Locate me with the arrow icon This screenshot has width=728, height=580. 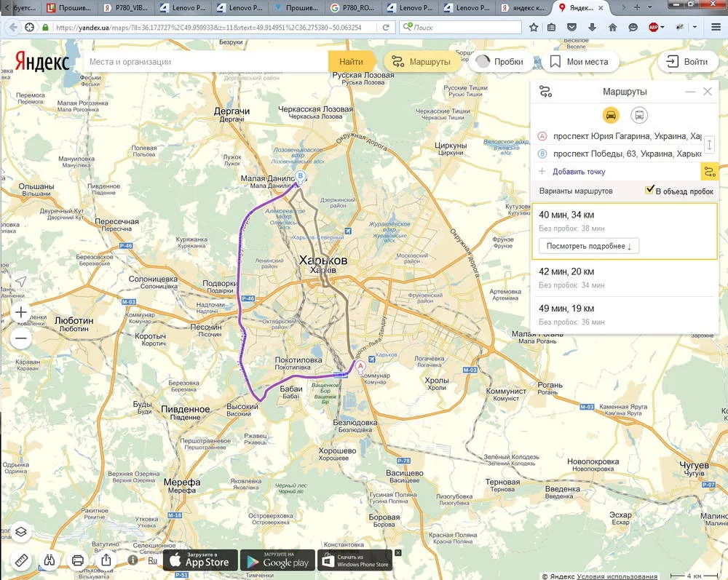21,282
